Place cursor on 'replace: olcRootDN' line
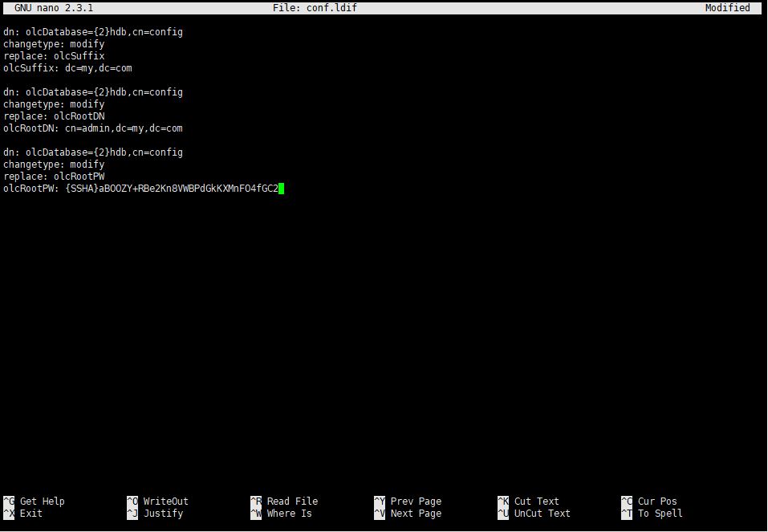This screenshot has height=532, width=768. (54, 116)
